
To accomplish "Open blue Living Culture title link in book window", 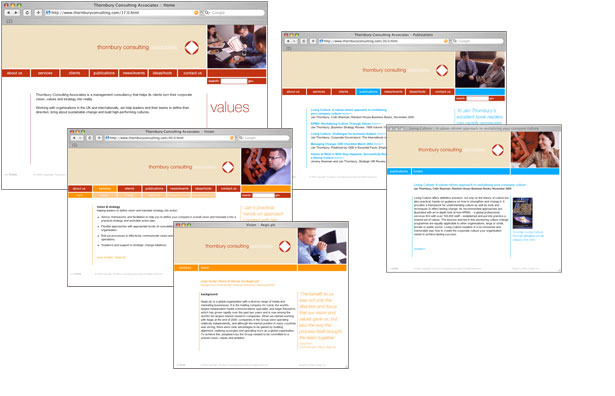I will (469, 185).
